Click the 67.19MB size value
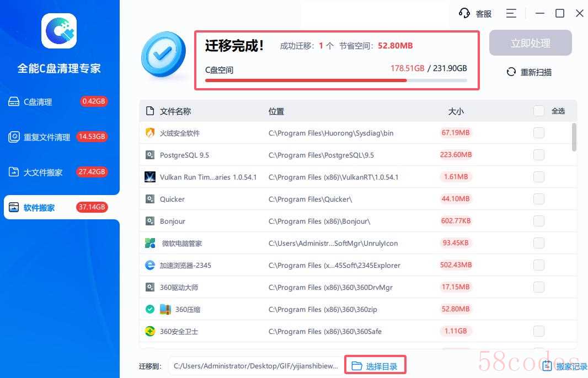 [455, 133]
